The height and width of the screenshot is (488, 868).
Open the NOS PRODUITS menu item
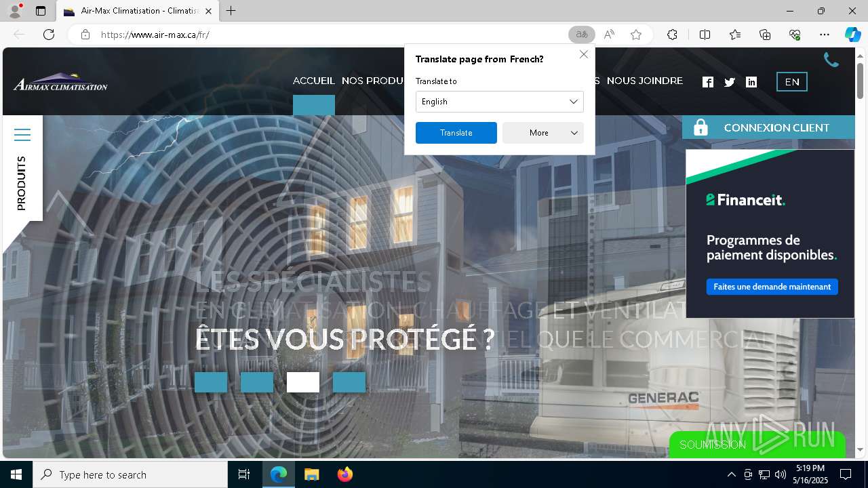tap(373, 81)
